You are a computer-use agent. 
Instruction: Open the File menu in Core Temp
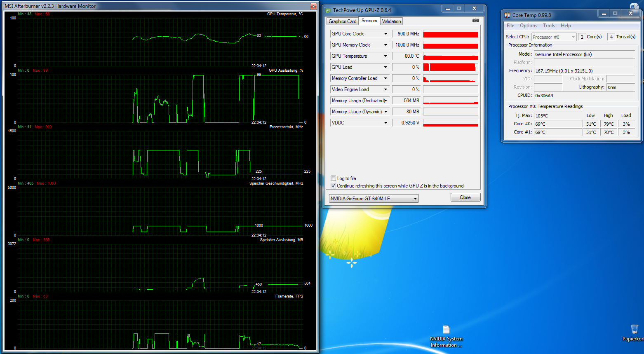510,26
